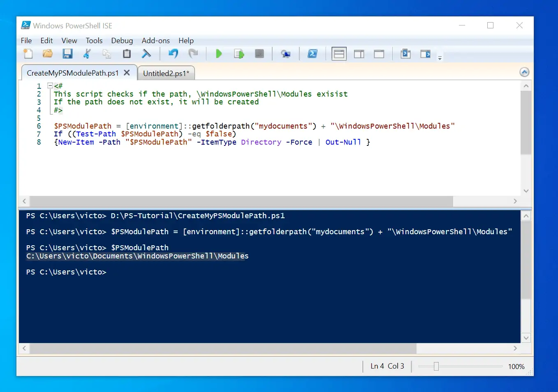
Task: Place cursor on the Test-Path cmdlet
Action: [x=96, y=134]
